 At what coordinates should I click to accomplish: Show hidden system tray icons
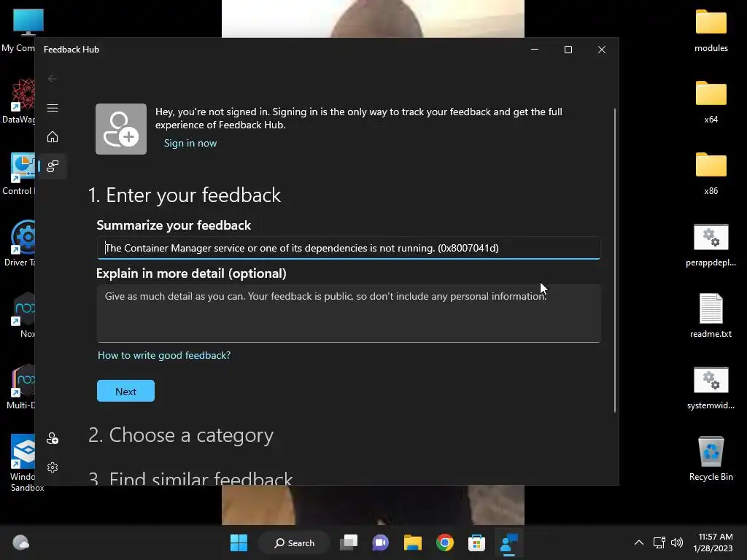[639, 542]
